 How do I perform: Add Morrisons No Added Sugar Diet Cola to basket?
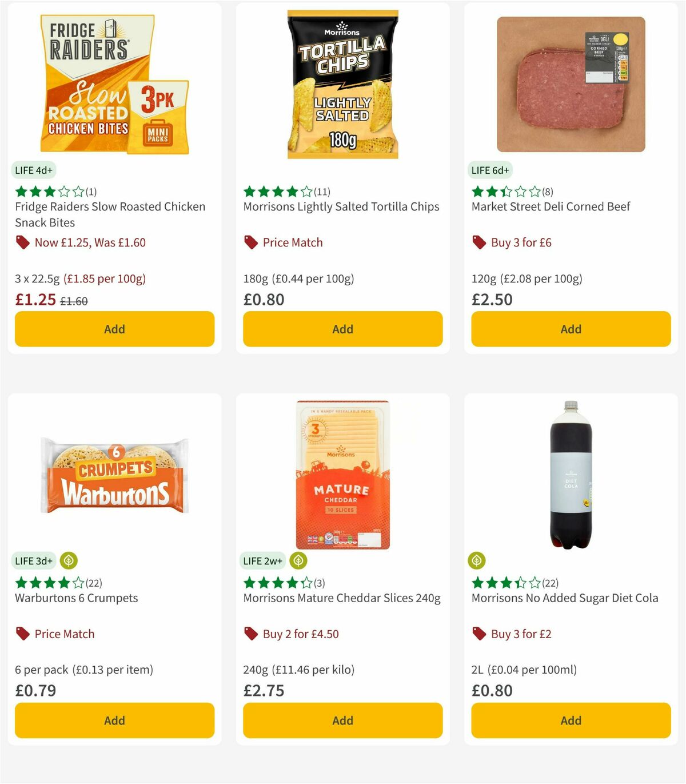[x=570, y=720]
